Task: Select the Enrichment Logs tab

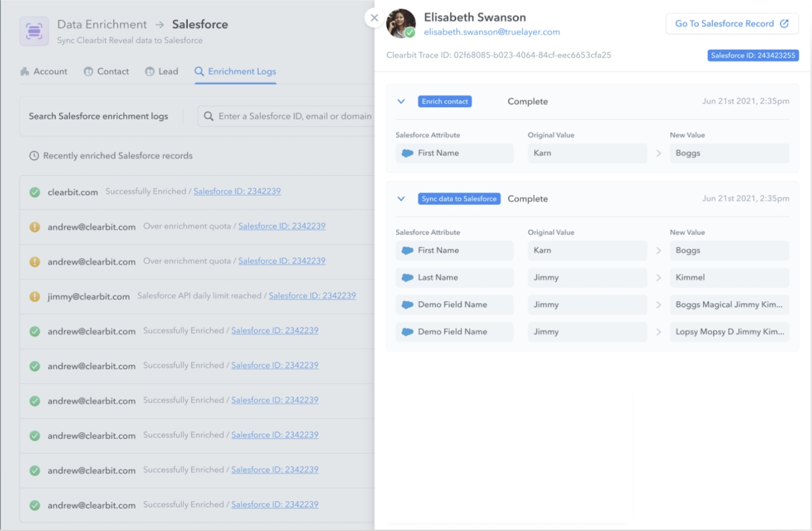Action: point(235,71)
